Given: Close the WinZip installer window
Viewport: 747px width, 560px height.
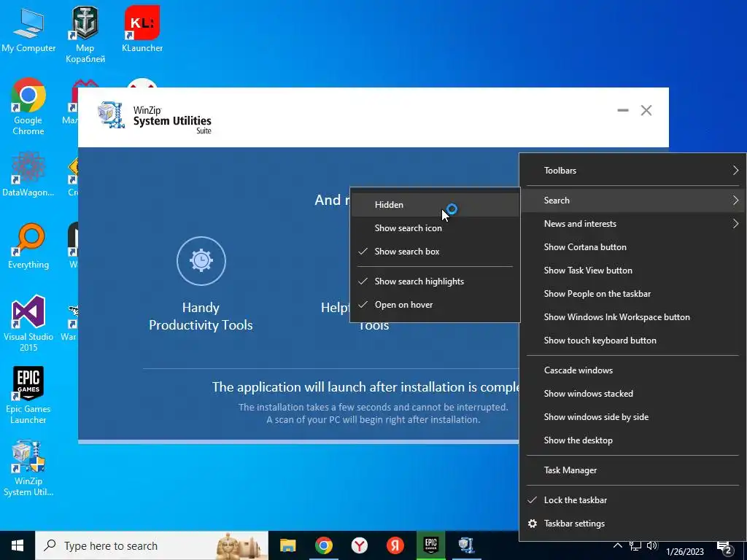Looking at the screenshot, I should point(646,111).
